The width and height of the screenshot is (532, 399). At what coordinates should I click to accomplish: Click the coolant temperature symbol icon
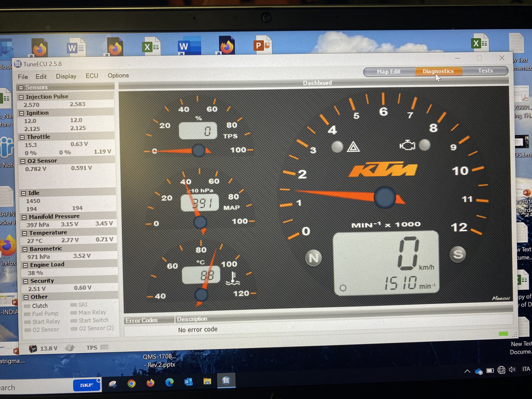(233, 279)
